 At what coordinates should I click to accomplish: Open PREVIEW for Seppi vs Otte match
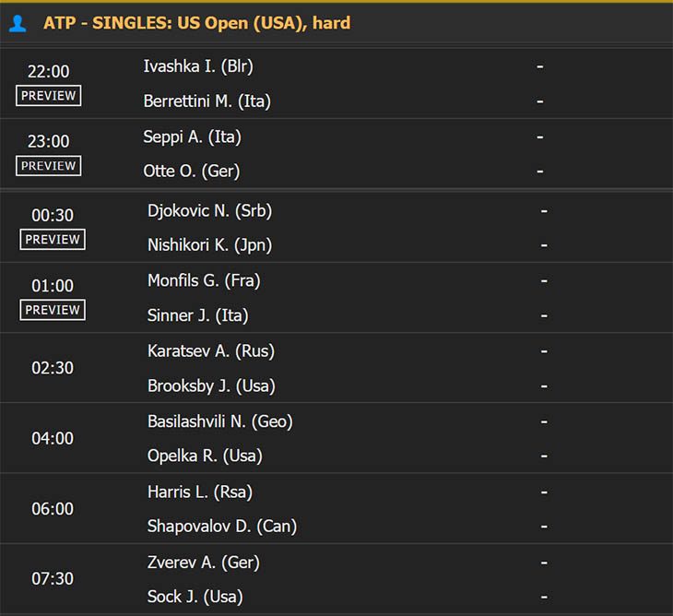click(49, 166)
